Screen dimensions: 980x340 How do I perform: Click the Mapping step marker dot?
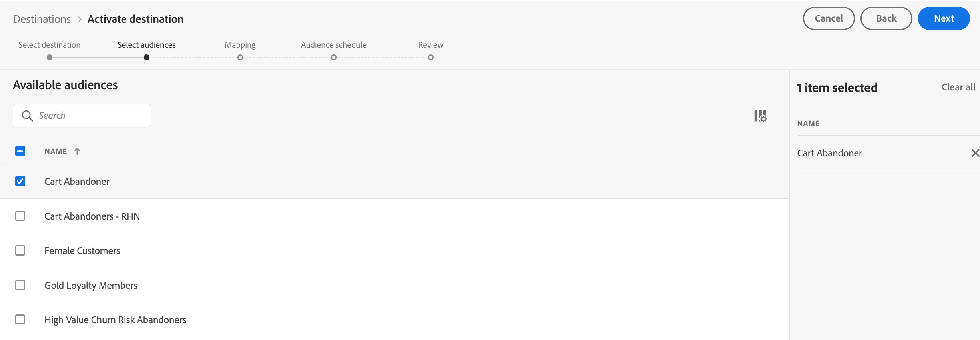tap(240, 58)
